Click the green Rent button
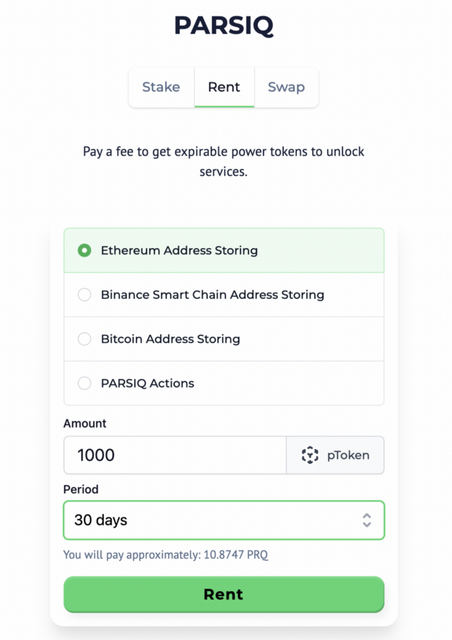 224,594
